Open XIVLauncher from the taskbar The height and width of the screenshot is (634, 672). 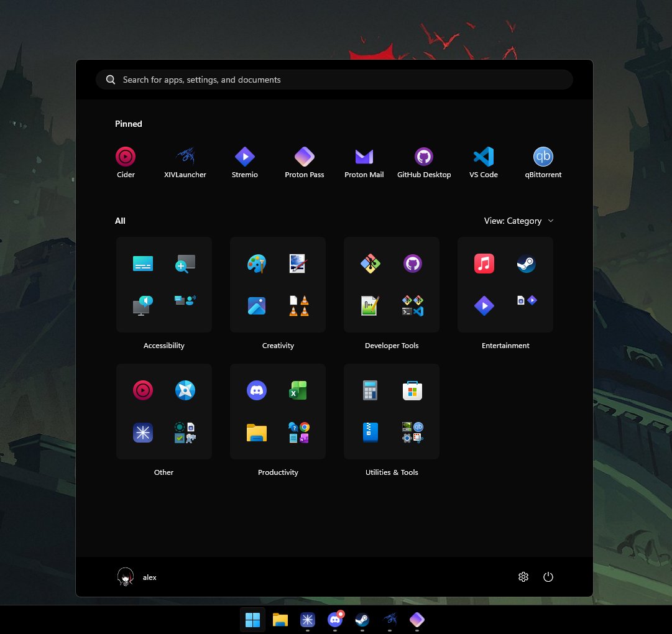tap(390, 620)
